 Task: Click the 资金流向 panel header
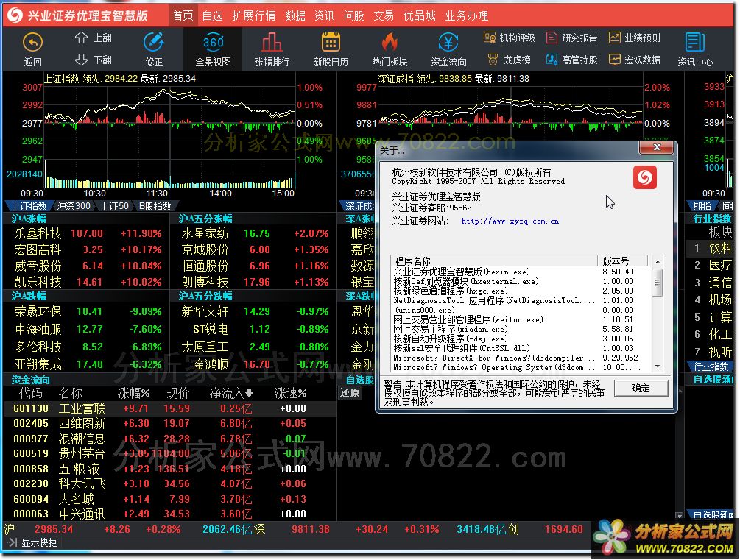[x=31, y=380]
